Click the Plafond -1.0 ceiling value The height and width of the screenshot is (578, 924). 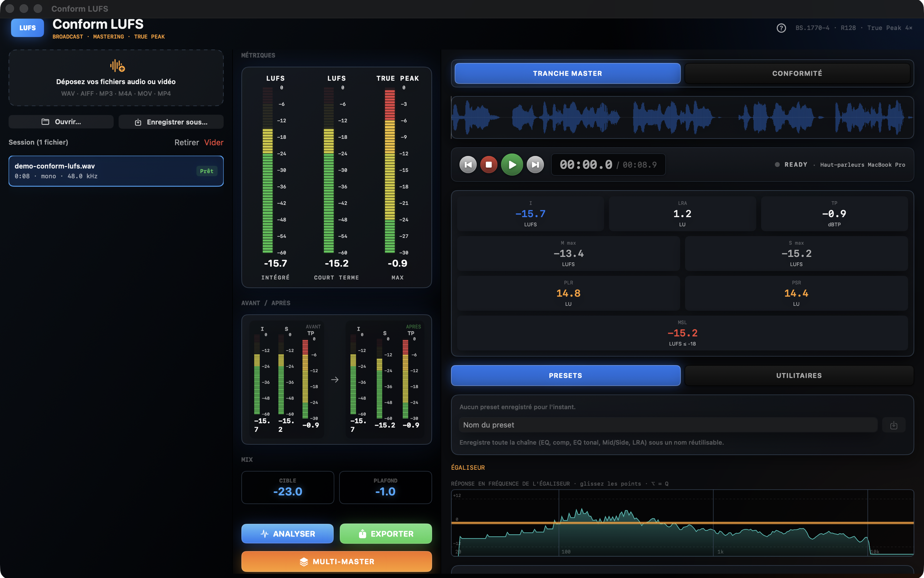pos(386,488)
